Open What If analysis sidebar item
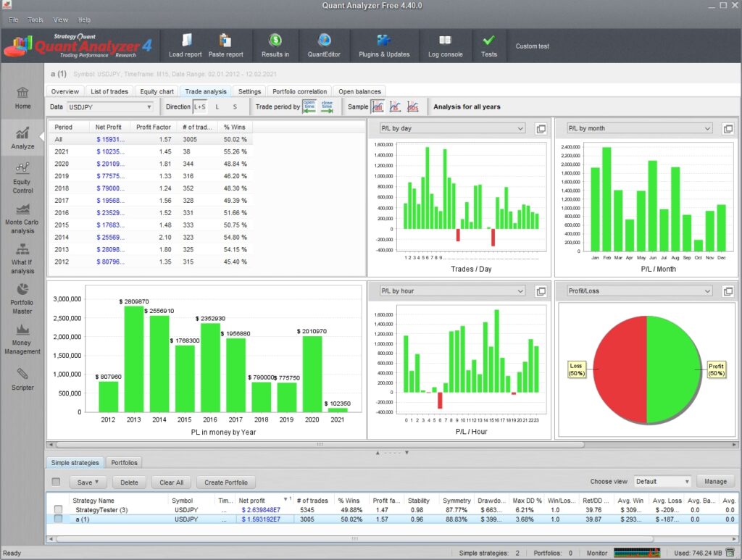 pos(22,259)
